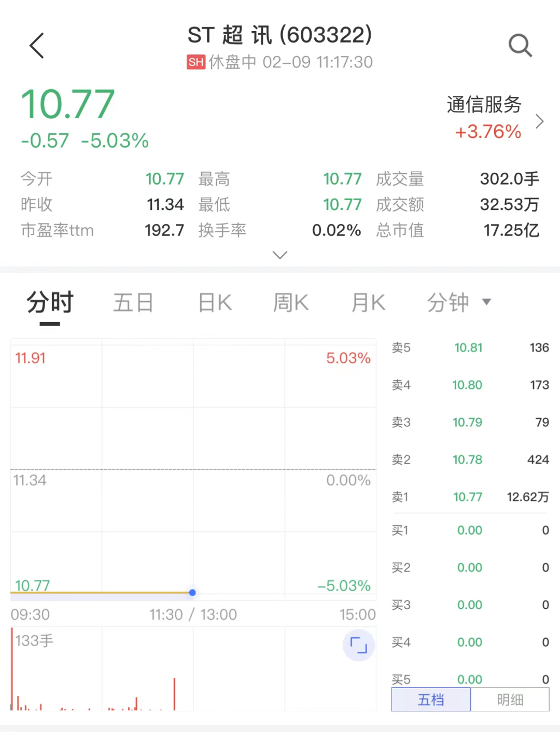Screen dimensions: 560x743
Task: Tap current price 10.77 headline
Action: [68, 104]
